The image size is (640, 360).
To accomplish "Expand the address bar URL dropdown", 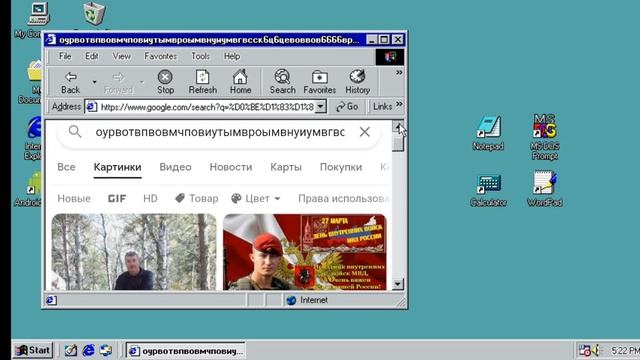I will click(321, 107).
